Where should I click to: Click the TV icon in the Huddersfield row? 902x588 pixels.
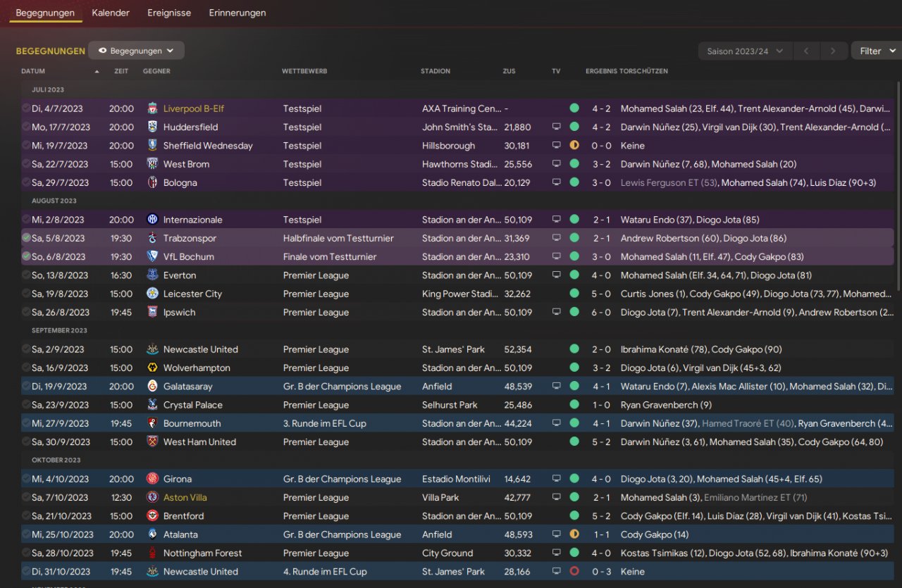pos(556,127)
